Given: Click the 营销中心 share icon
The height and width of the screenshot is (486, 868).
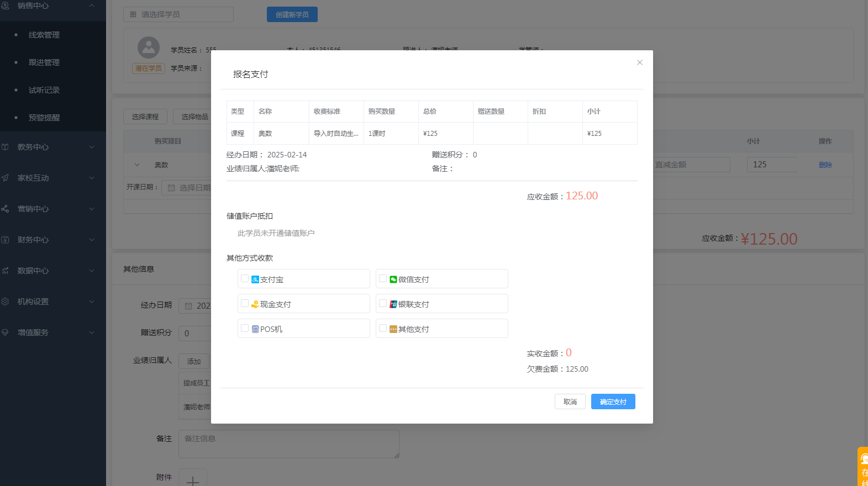Looking at the screenshot, I should point(5,209).
